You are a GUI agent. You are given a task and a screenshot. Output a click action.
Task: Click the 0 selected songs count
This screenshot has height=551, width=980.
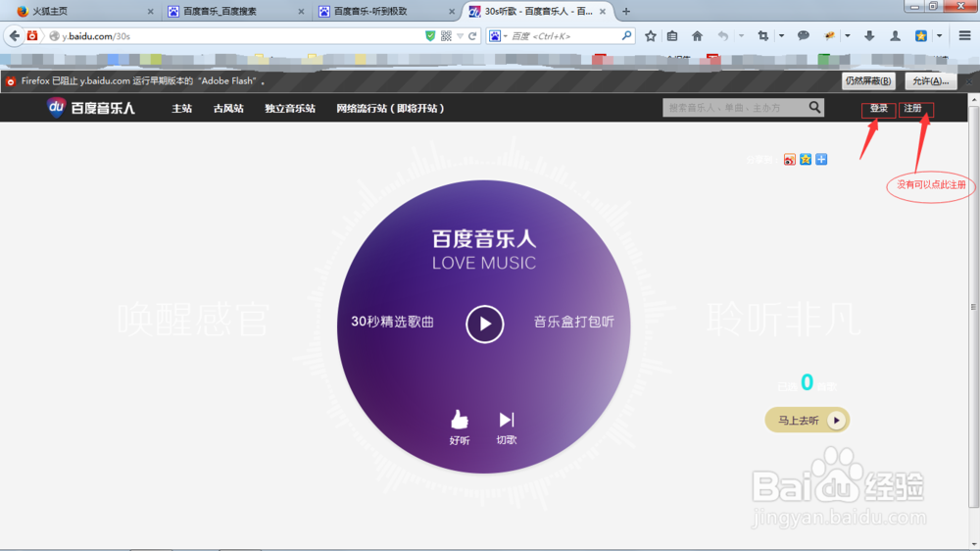pos(807,381)
